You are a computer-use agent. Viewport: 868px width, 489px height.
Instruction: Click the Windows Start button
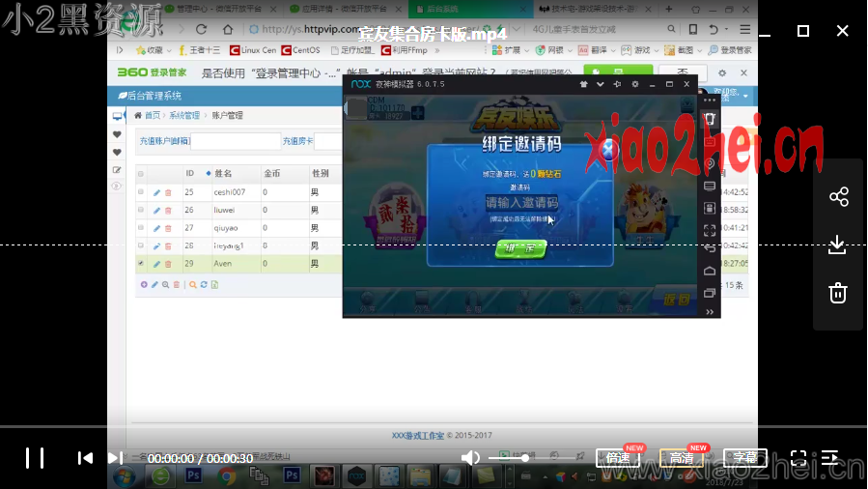tap(124, 476)
